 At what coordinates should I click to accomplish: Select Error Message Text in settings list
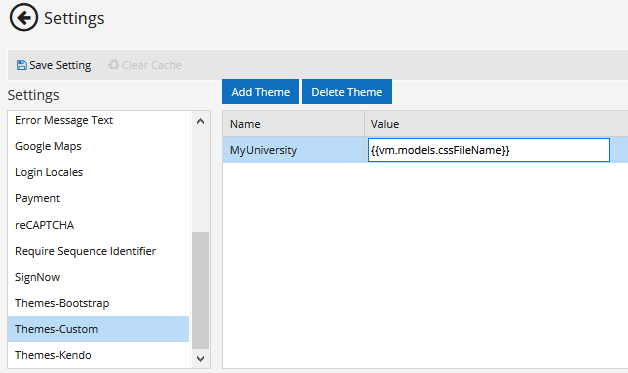[x=98, y=120]
